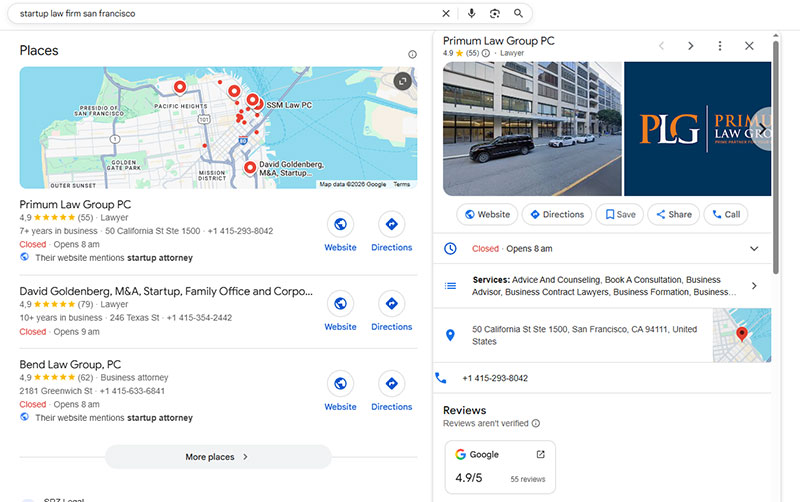Open the small location map thumbnail
Screen dimensions: 800x502
pyautogui.click(x=742, y=335)
